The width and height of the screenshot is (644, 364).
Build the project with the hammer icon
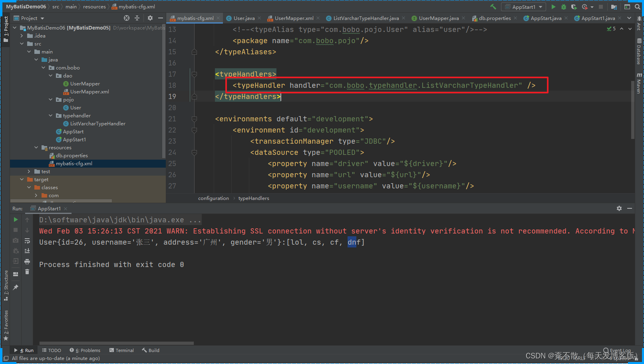493,6
